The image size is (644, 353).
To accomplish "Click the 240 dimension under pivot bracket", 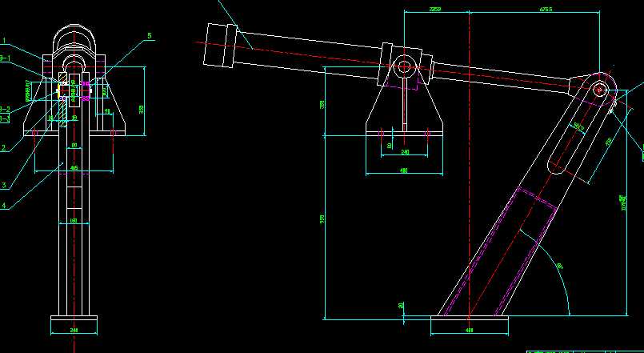I will pyautogui.click(x=405, y=152).
